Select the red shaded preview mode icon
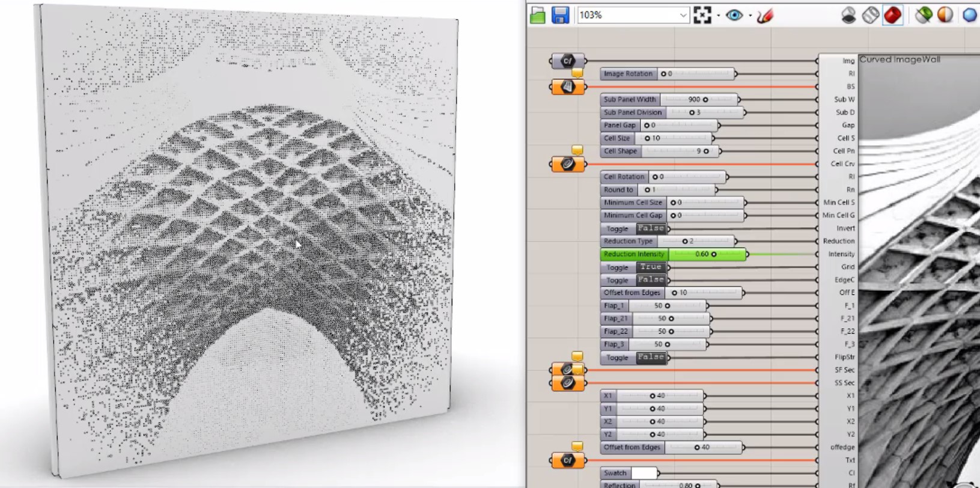 (x=892, y=15)
